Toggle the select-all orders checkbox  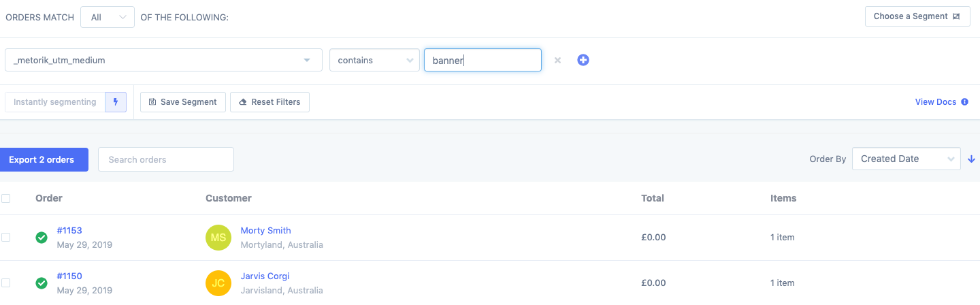coord(6,198)
